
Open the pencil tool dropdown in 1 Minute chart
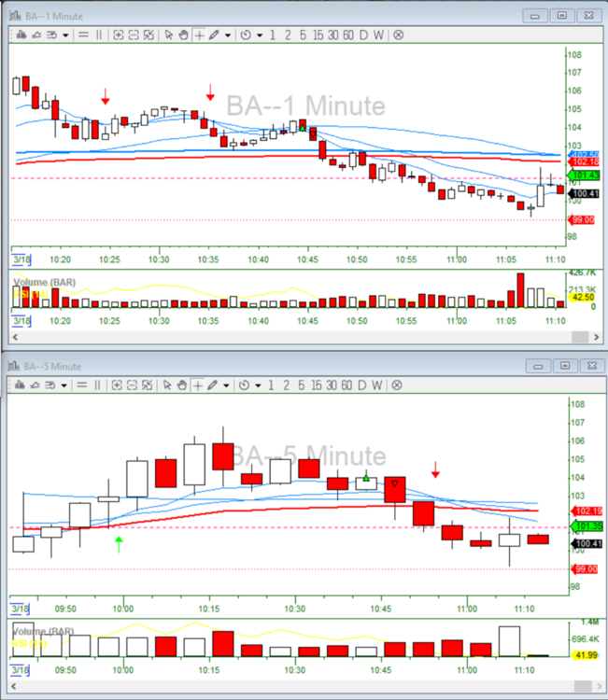(x=228, y=35)
